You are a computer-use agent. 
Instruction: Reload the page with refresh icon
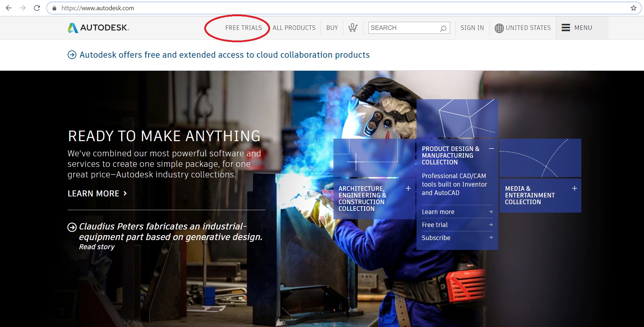[x=37, y=8]
